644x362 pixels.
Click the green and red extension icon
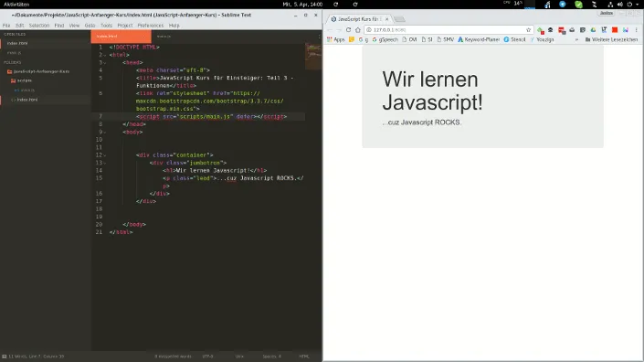coord(541,30)
